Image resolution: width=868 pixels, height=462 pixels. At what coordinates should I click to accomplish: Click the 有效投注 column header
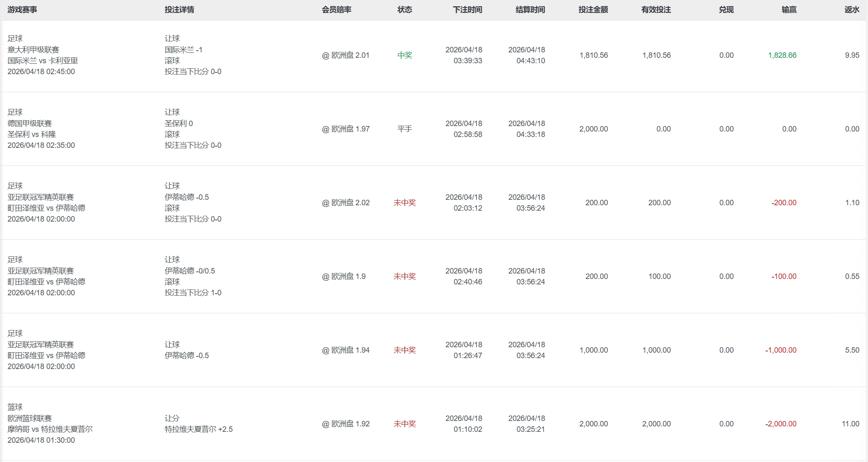click(656, 10)
